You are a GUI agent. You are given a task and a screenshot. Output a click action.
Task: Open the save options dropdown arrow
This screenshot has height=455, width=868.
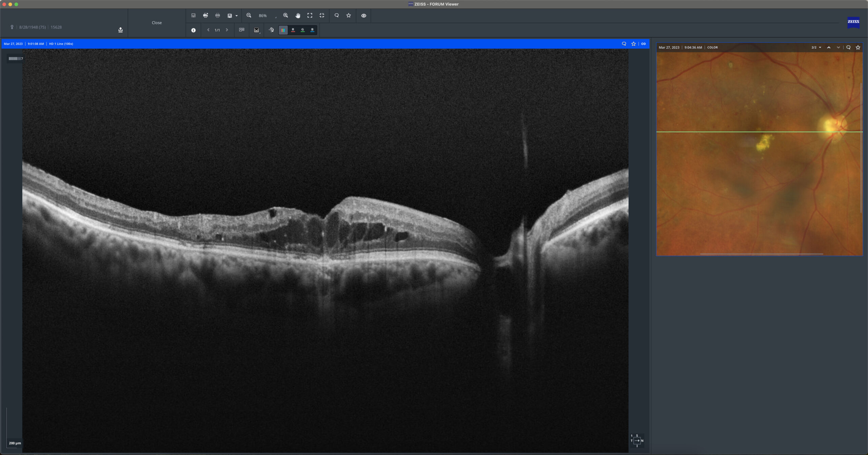[236, 16]
